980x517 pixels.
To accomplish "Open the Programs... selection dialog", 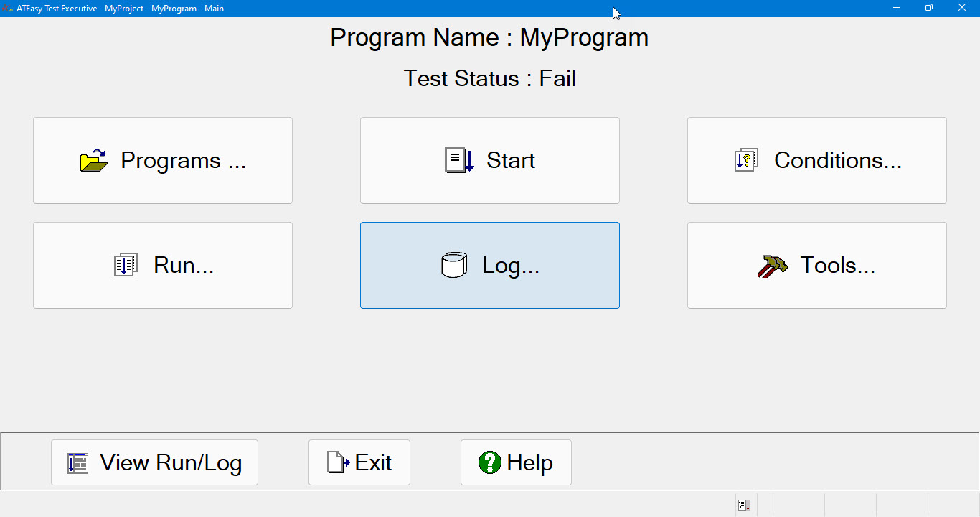I will 163,160.
